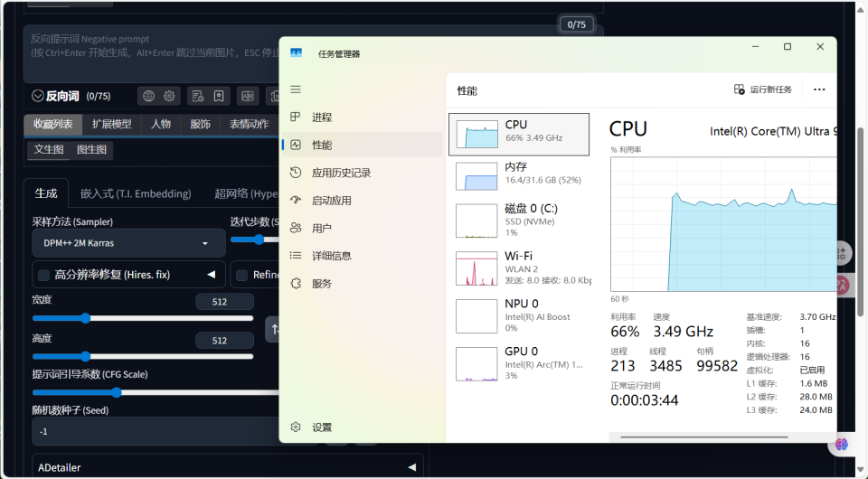Screen dimensions: 868x479
Task: Switch to the 服饰 tab
Action: pyautogui.click(x=201, y=125)
